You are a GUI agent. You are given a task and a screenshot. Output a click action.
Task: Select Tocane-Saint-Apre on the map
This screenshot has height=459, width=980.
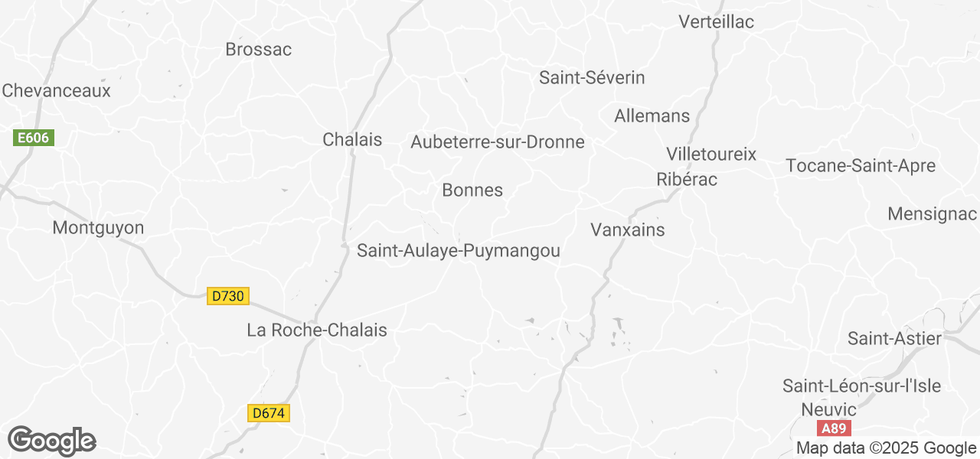861,166
